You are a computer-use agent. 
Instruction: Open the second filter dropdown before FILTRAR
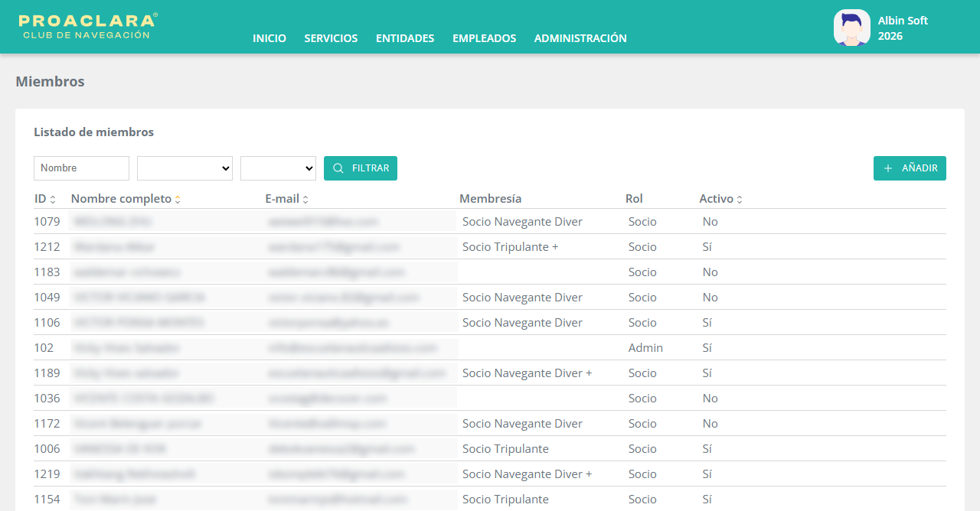(278, 168)
